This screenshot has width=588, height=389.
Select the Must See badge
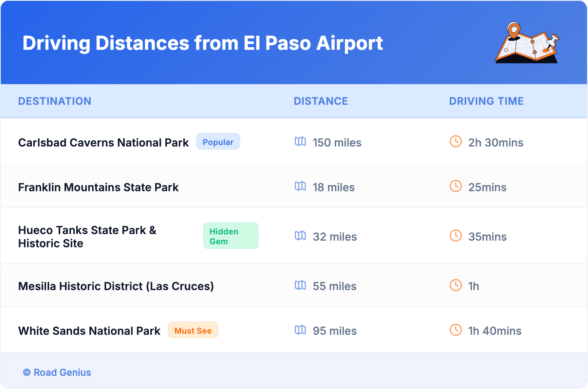tap(193, 330)
